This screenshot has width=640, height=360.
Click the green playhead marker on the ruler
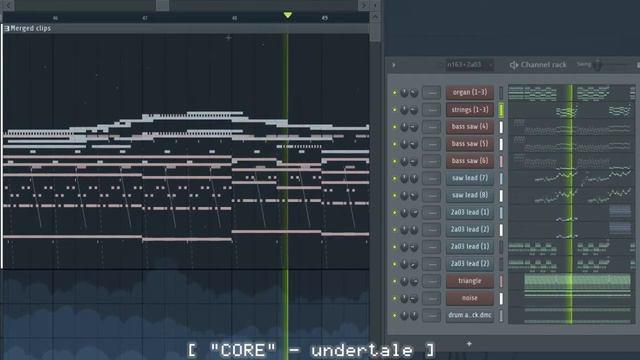[287, 15]
